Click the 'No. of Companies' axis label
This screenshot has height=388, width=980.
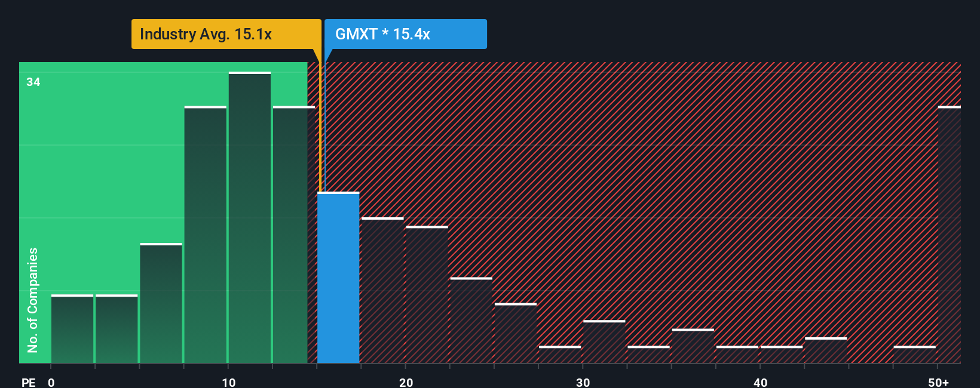click(x=33, y=300)
